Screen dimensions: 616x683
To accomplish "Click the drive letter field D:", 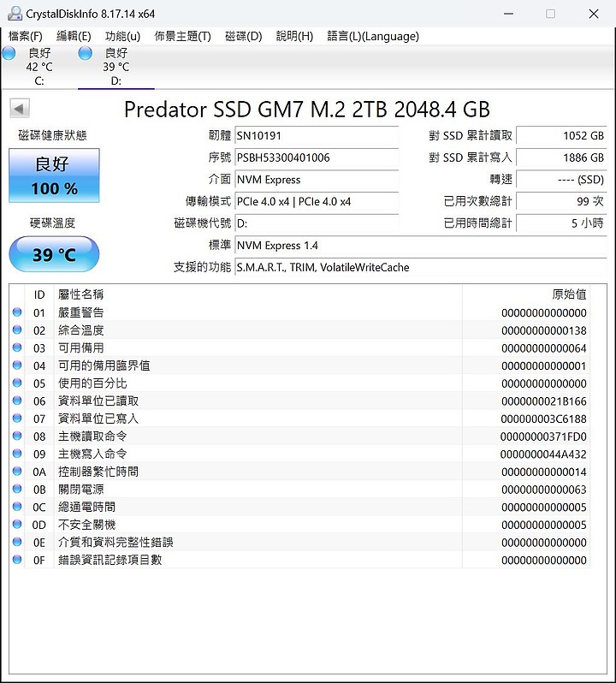I will 317,223.
